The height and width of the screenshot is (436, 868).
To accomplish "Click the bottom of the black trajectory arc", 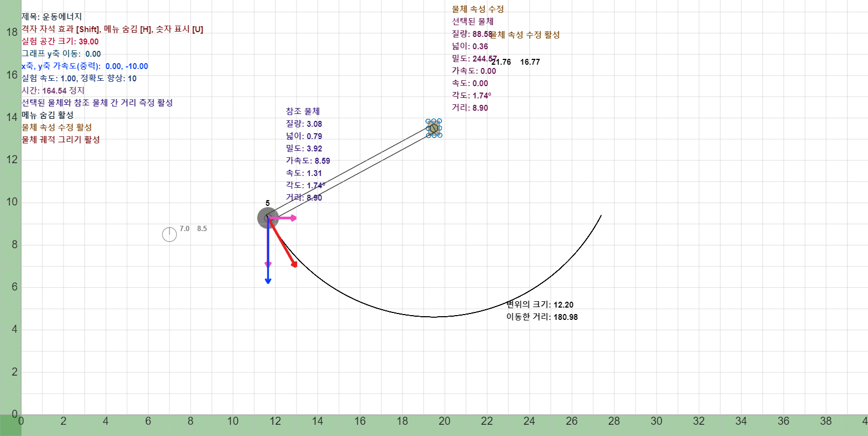I will tap(434, 317).
